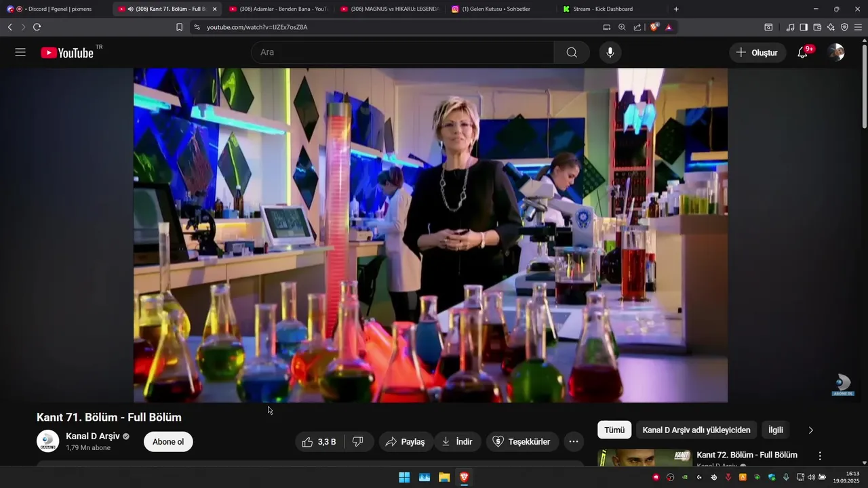Switch to the Stream - Kick Dashboard tab

coord(612,9)
